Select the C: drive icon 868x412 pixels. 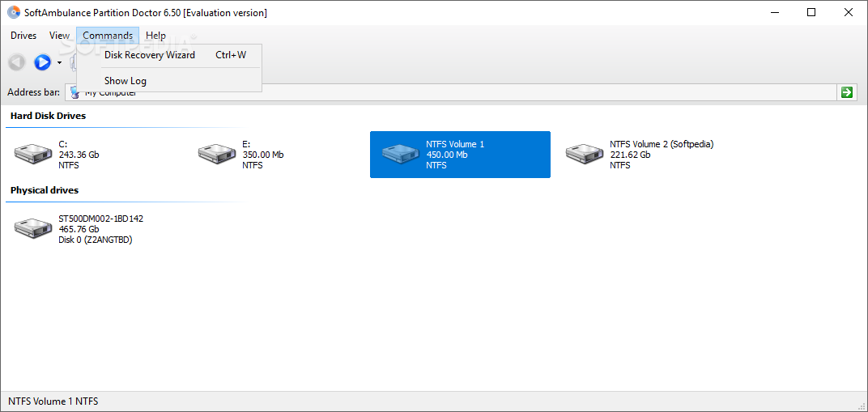[32, 155]
